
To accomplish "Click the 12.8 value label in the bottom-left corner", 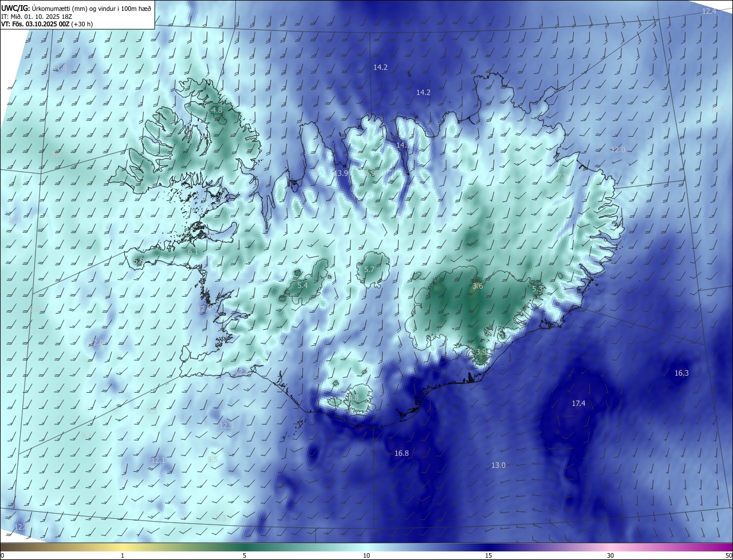I will [x=21, y=527].
